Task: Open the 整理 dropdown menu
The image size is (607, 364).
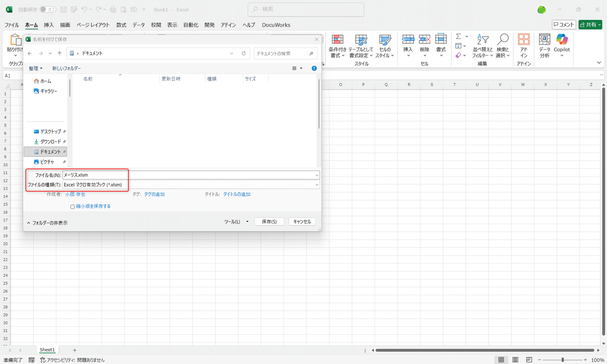Action: coord(36,68)
